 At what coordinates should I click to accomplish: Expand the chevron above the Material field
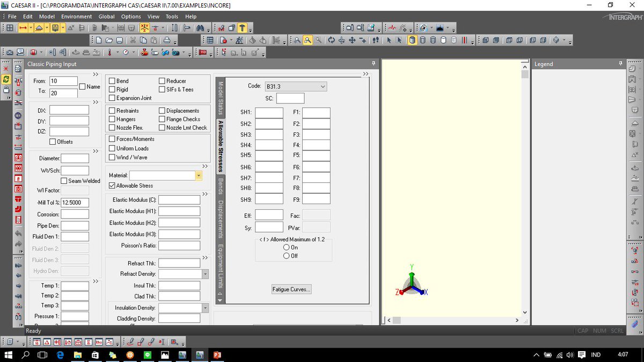point(204,166)
